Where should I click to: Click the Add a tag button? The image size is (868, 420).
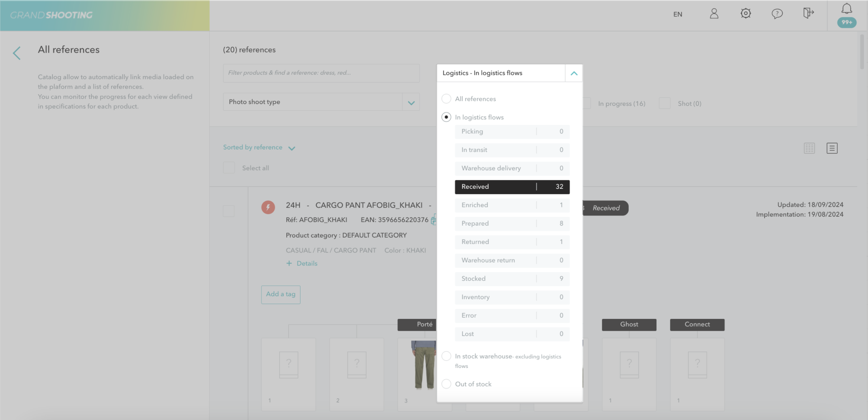(280, 294)
